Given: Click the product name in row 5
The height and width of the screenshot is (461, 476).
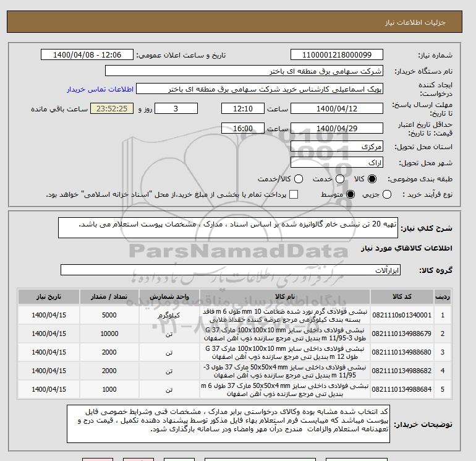Looking at the screenshot, I should [x=285, y=390].
